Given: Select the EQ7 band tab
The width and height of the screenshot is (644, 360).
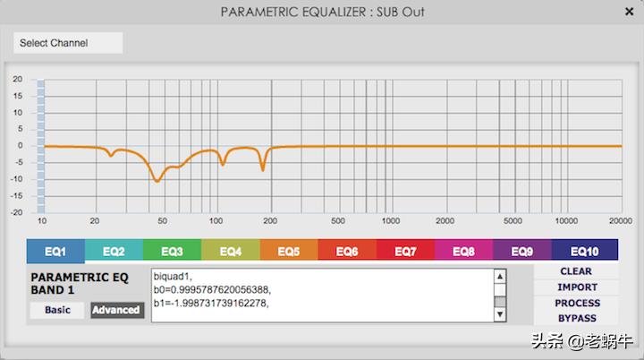Looking at the screenshot, I should point(405,250).
